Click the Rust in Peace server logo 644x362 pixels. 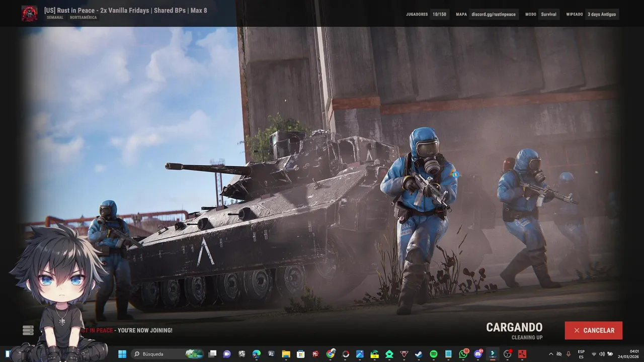[29, 13]
